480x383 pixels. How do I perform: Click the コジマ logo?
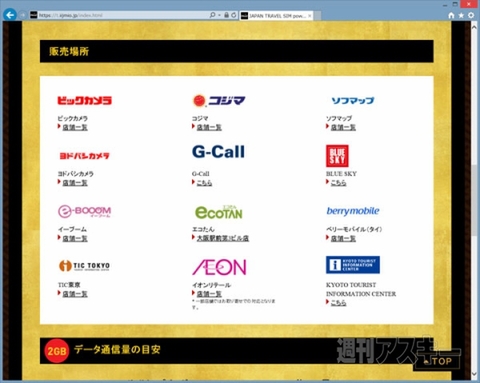coord(219,100)
